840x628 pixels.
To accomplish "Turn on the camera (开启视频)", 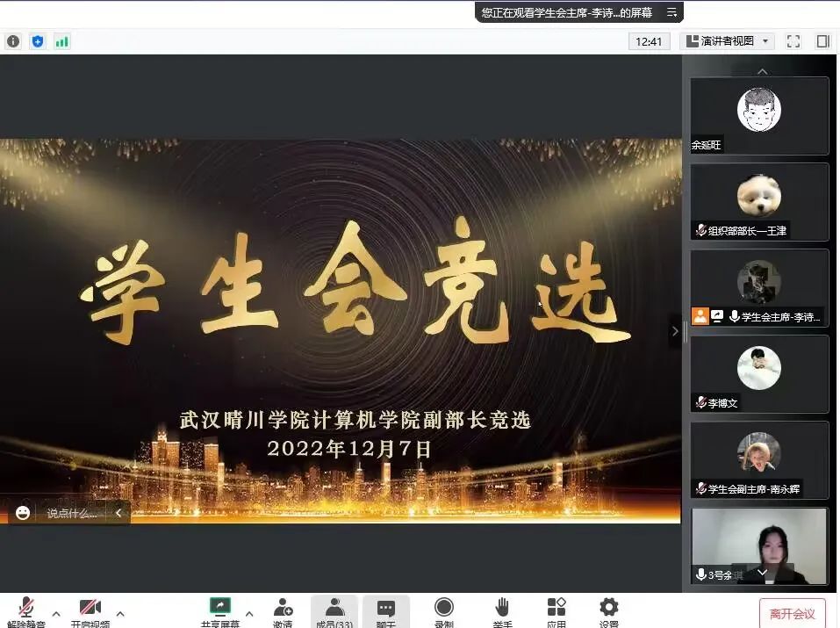I will click(x=90, y=609).
